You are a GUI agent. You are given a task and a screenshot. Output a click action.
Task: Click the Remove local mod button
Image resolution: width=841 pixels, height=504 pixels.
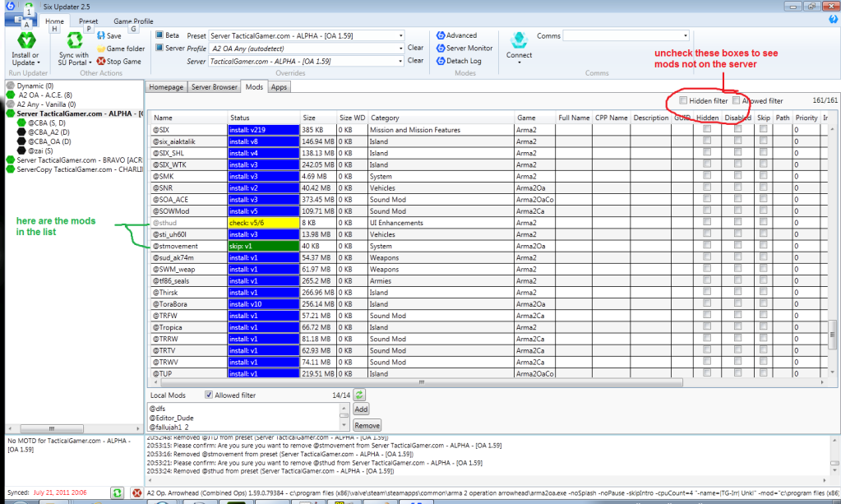coord(367,425)
